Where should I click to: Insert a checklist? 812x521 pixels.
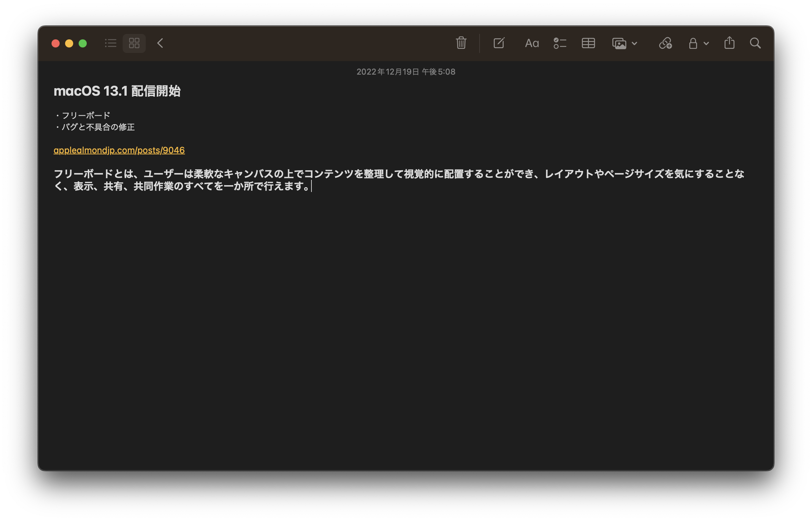point(560,43)
